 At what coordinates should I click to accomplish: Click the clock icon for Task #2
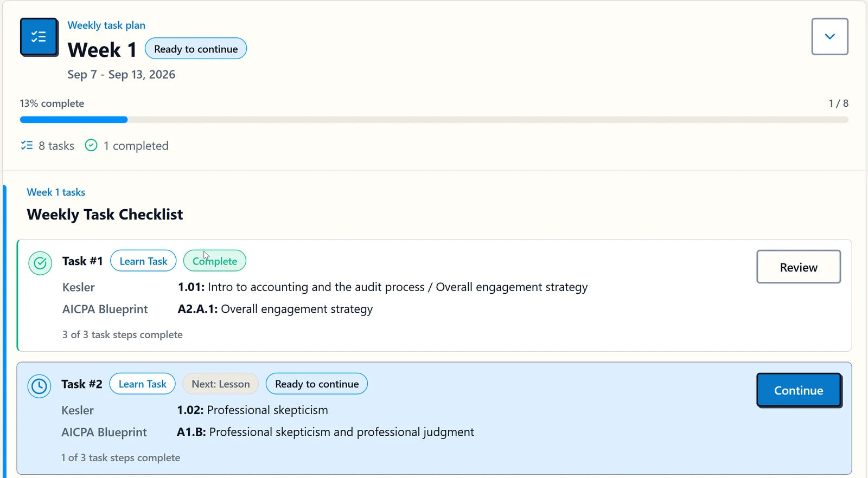[x=39, y=386]
